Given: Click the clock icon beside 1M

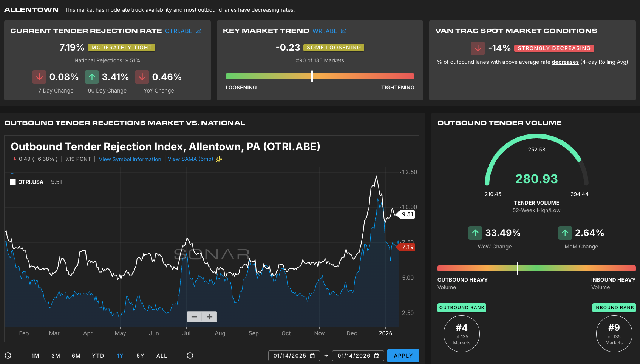Looking at the screenshot, I should [8, 356].
